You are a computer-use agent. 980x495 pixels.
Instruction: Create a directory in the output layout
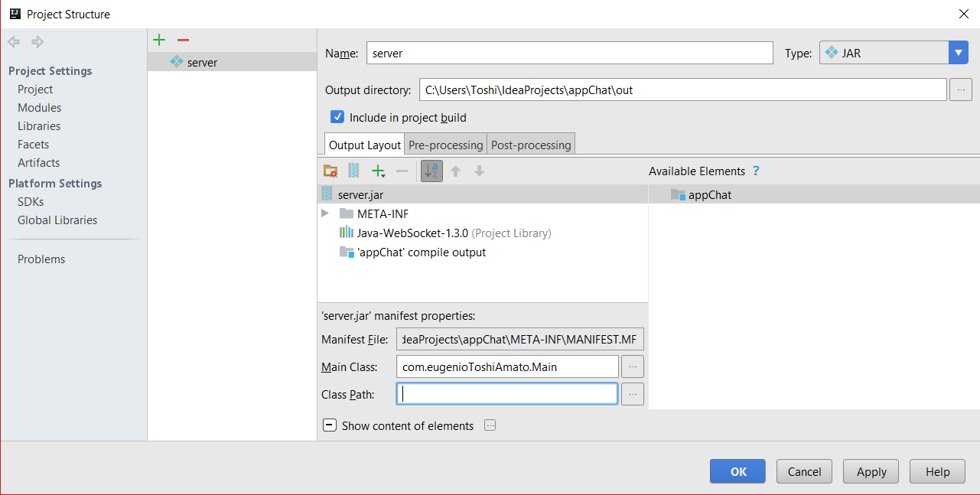(330, 171)
